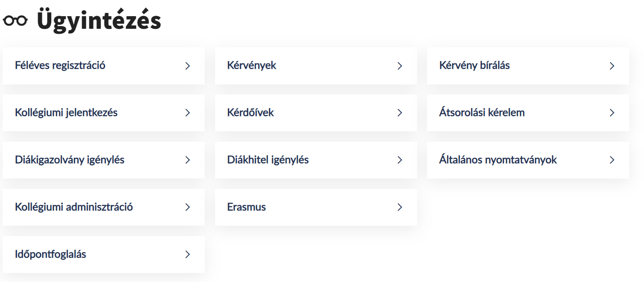644x282 pixels.
Task: Click the glasses icon beside Ügyintézés
Action: [15, 21]
